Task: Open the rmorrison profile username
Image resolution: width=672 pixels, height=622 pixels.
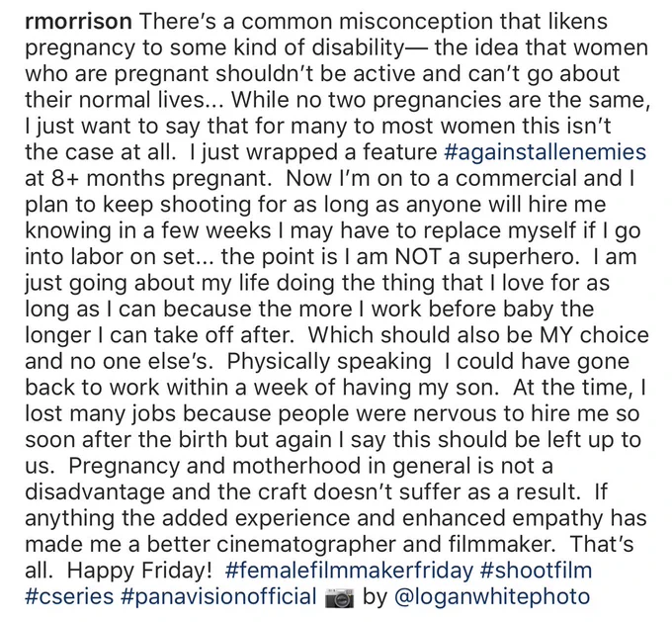Action: click(x=78, y=22)
